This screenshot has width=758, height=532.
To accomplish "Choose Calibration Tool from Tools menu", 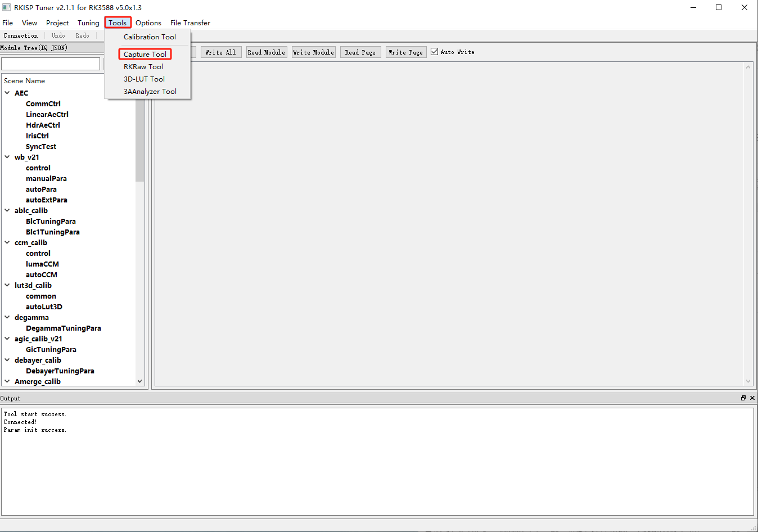I will click(x=150, y=37).
